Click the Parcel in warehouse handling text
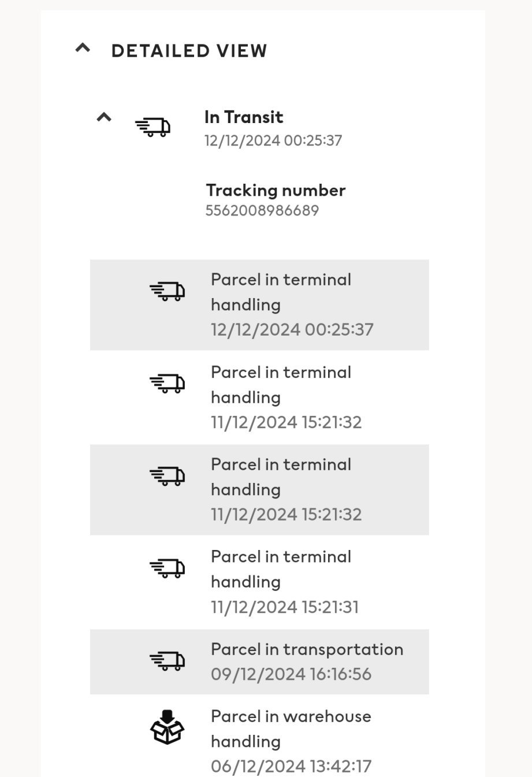This screenshot has height=777, width=532. coord(291,728)
